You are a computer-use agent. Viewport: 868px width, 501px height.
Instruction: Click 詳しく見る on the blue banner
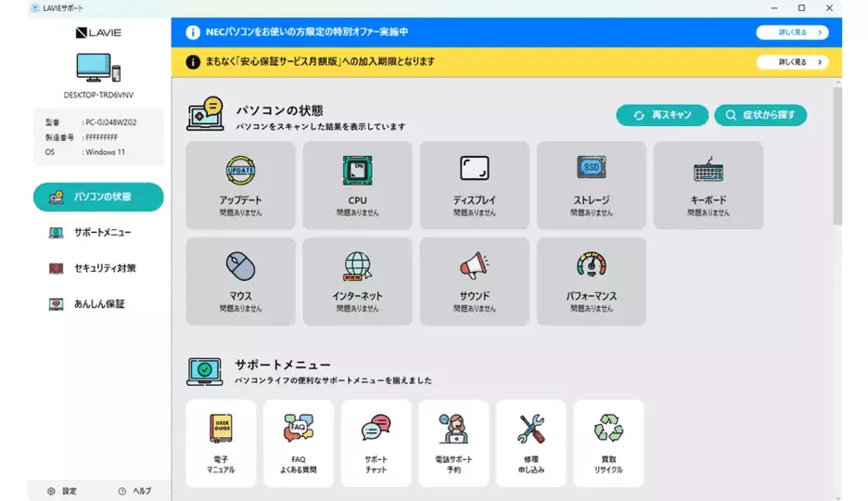coord(791,32)
